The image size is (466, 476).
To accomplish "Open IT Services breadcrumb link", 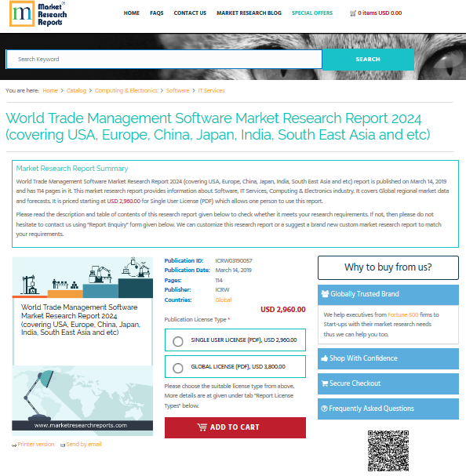I will coord(212,90).
